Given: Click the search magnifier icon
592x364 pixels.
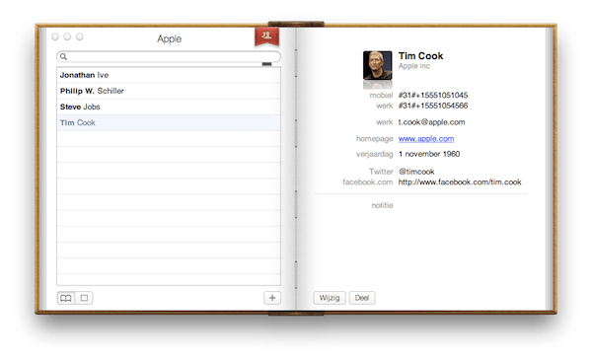Looking at the screenshot, I should (x=63, y=56).
